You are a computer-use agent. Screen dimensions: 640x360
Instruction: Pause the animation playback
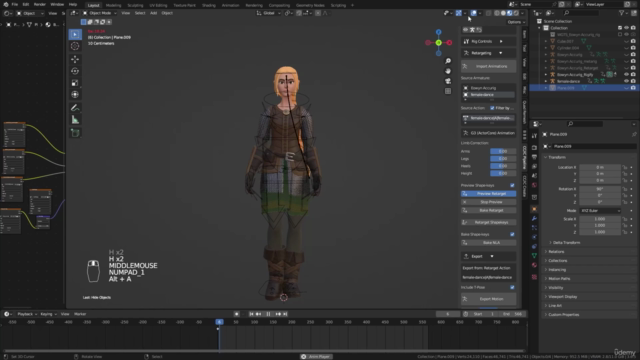pos(268,314)
